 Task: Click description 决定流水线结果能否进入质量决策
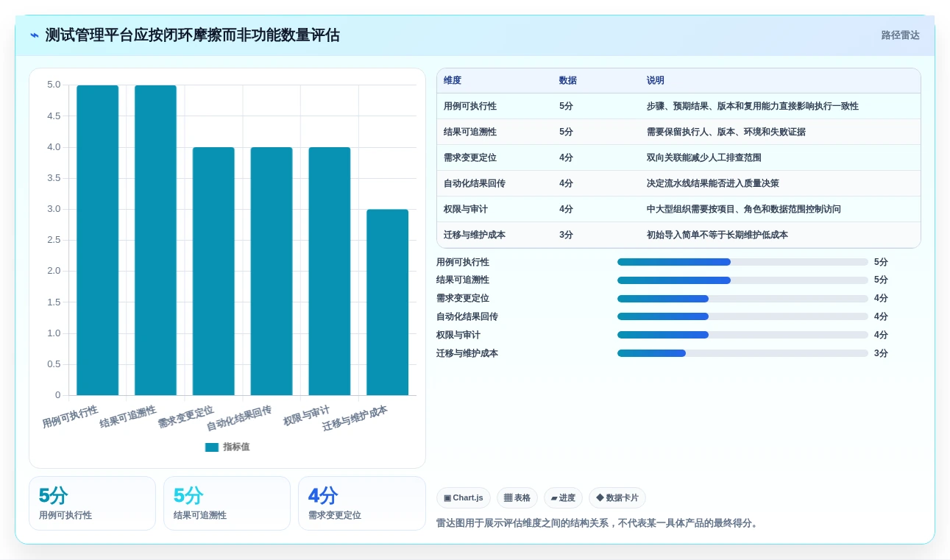coord(713,184)
